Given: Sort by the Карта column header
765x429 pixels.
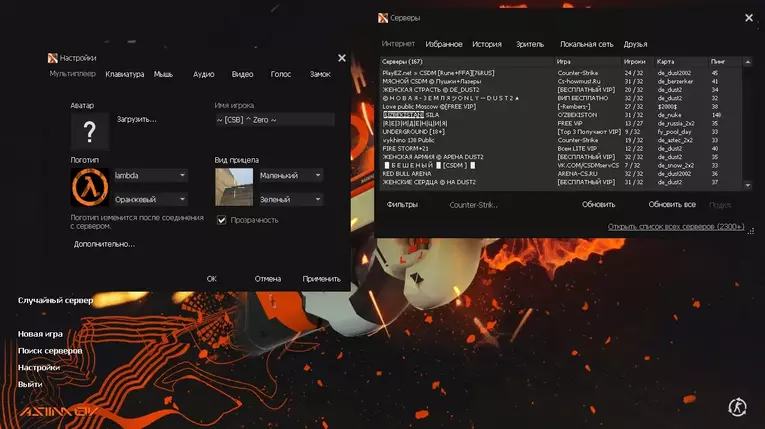Looking at the screenshot, I should [681, 62].
